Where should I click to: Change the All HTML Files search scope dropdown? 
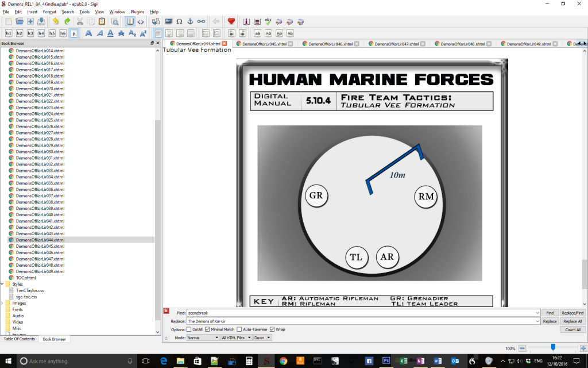pos(235,338)
